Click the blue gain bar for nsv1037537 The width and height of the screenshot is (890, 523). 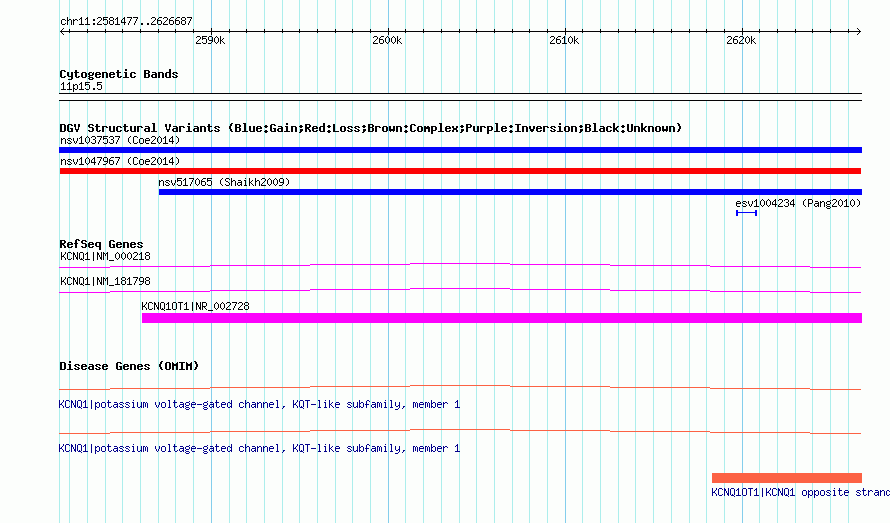(x=460, y=150)
